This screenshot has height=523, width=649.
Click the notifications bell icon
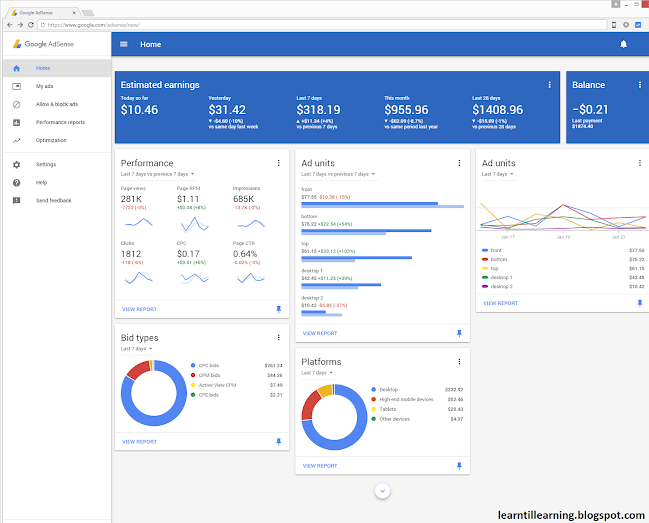(x=623, y=44)
